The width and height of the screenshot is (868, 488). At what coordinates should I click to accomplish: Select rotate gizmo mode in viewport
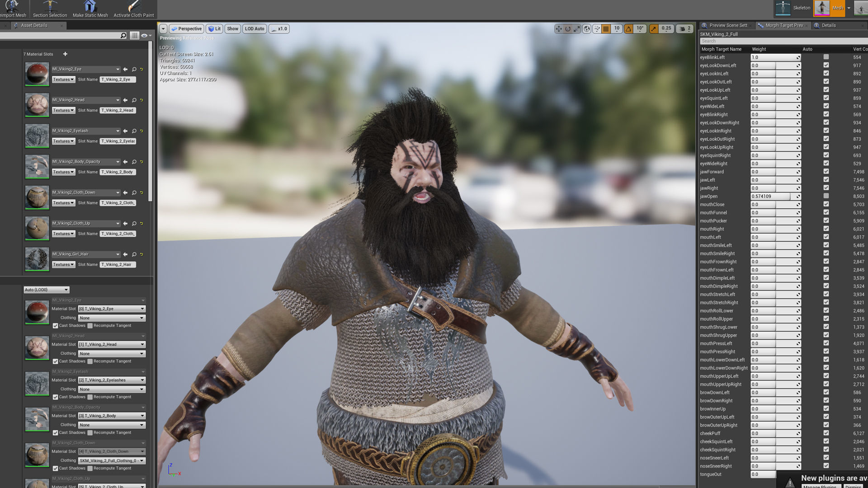(568, 28)
